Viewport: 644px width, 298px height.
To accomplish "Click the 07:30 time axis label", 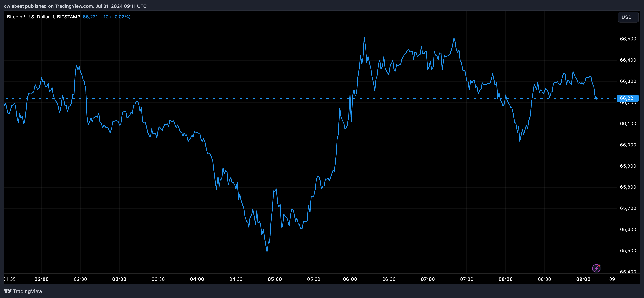I will [x=466, y=279].
